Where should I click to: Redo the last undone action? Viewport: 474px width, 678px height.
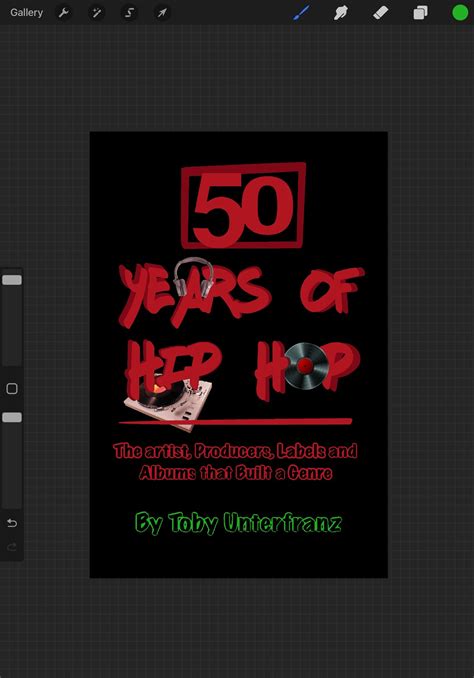point(12,547)
